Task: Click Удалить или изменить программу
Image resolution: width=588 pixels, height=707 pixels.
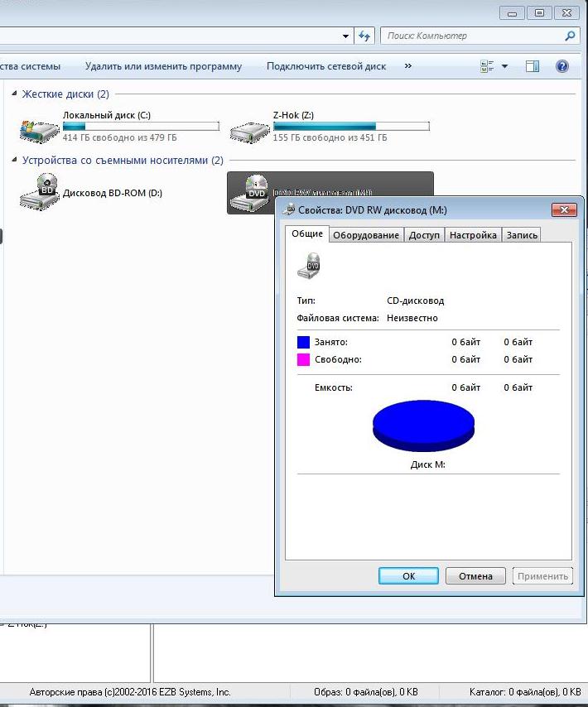Action: pyautogui.click(x=163, y=66)
